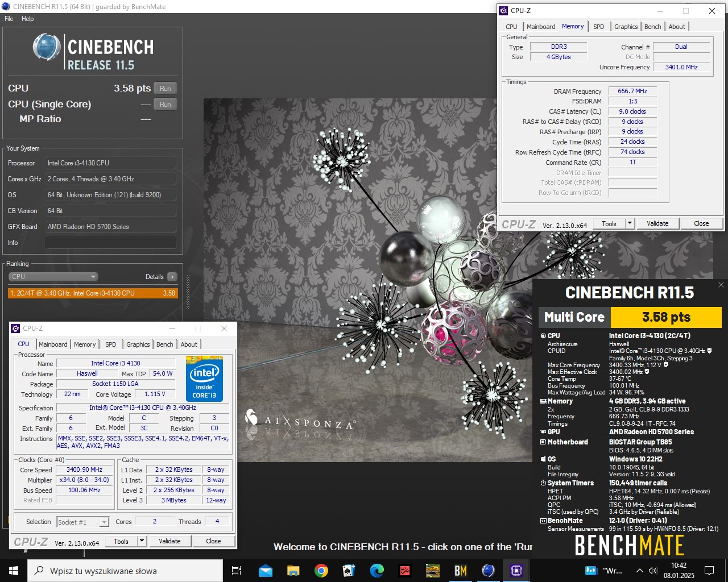This screenshot has height=582, width=728.
Task: Open the volume speaker control
Action: [x=653, y=571]
